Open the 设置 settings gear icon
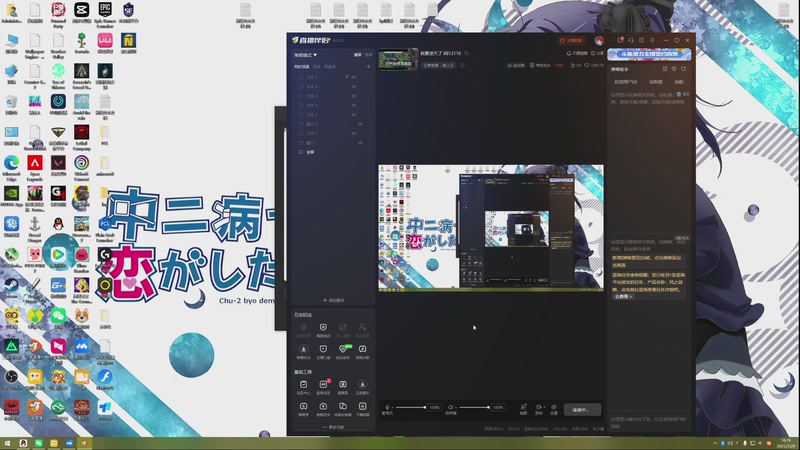Image resolution: width=800 pixels, height=450 pixels. (554, 409)
